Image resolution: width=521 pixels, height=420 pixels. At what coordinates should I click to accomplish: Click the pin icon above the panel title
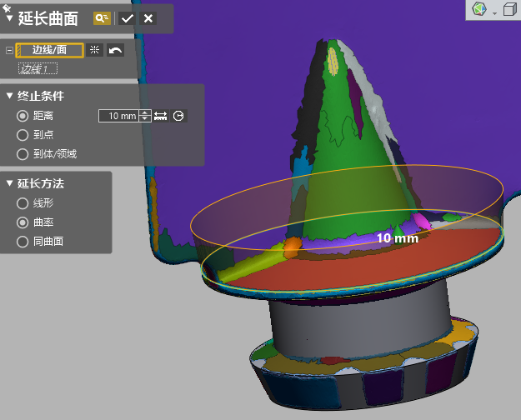(x=7, y=5)
